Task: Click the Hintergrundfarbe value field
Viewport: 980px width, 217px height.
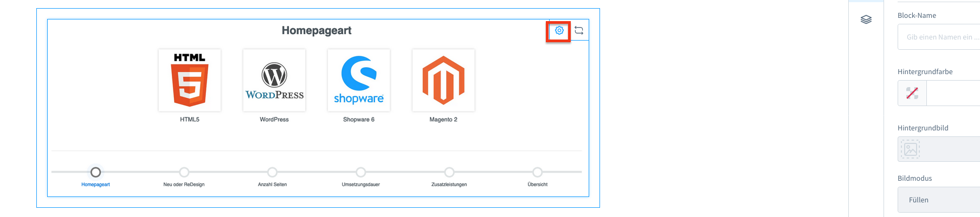Action: pyautogui.click(x=953, y=93)
